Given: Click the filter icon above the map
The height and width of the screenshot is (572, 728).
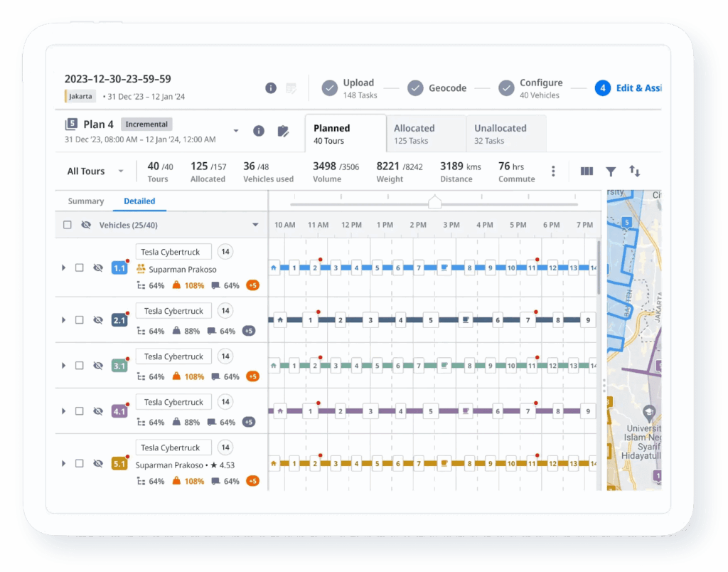Looking at the screenshot, I should click(611, 171).
